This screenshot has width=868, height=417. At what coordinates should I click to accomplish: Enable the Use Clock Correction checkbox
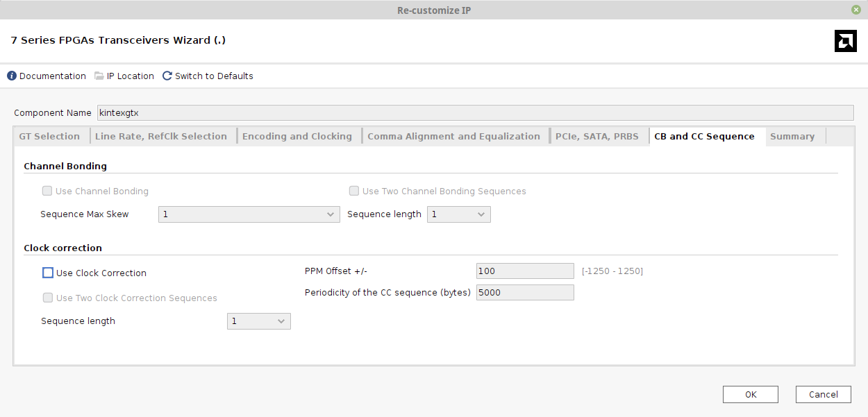[47, 272]
